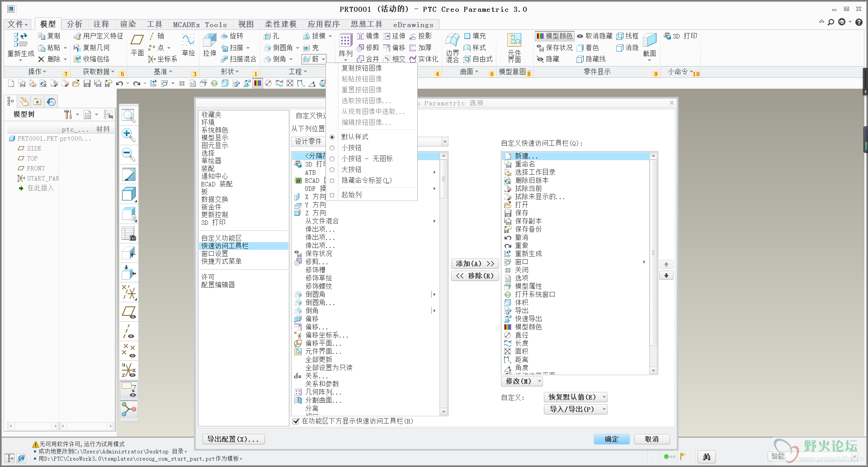Expand the 形状 group dropdown

(x=230, y=71)
